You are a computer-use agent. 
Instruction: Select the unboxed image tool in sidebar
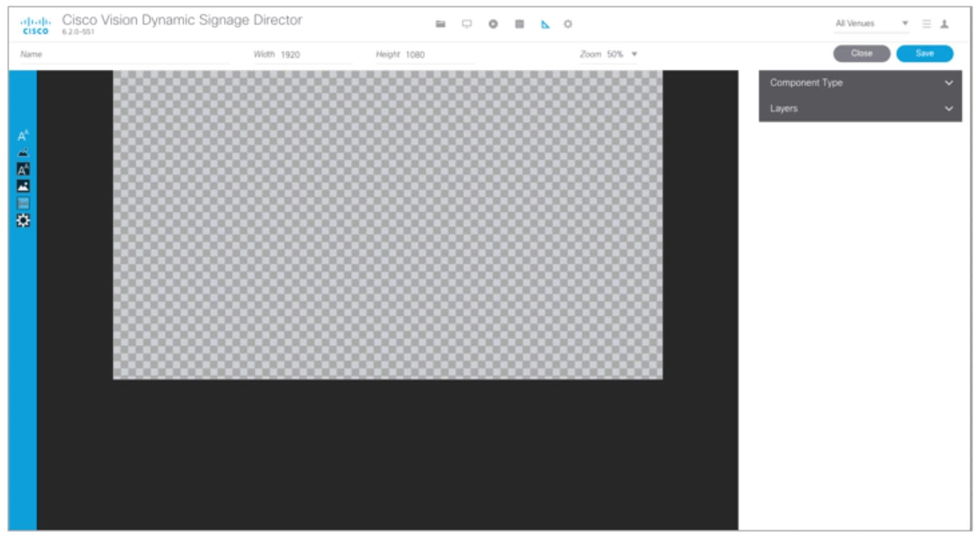pyautogui.click(x=23, y=153)
